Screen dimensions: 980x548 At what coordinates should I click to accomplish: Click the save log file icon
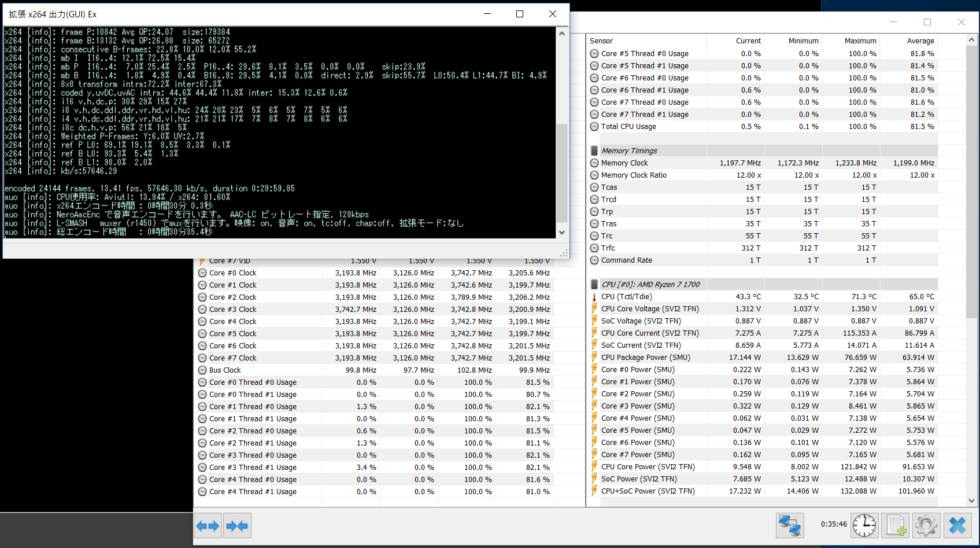point(896,525)
